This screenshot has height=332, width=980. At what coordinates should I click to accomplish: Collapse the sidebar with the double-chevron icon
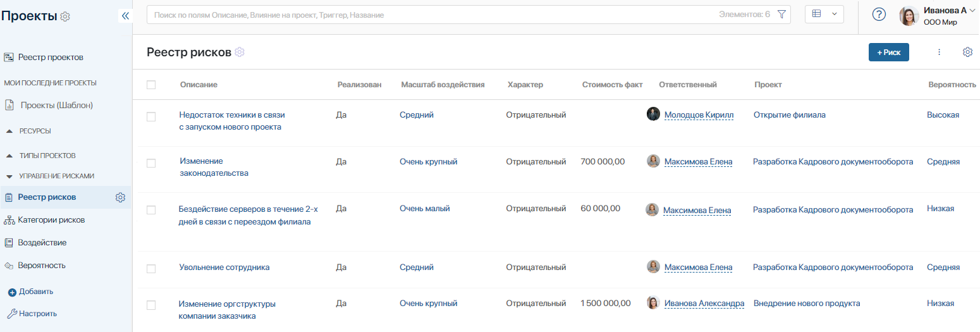pos(125,16)
